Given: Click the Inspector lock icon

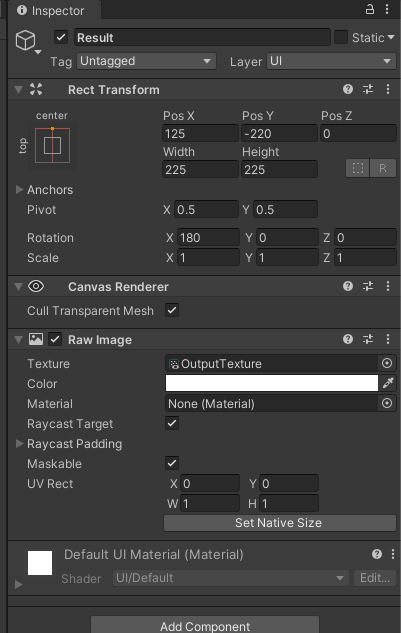Looking at the screenshot, I should (x=370, y=9).
